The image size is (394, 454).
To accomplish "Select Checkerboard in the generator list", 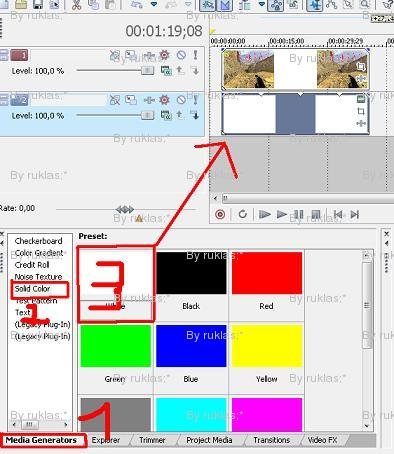I will [x=38, y=241].
